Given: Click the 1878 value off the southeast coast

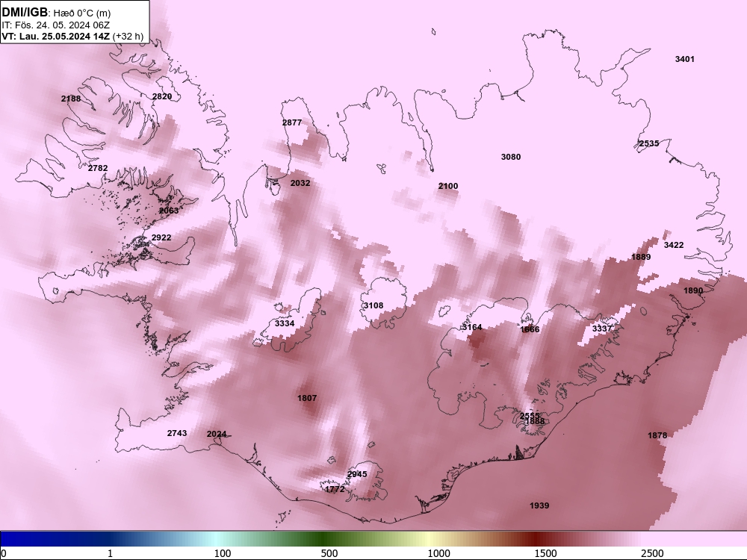Looking at the screenshot, I should (x=657, y=435).
